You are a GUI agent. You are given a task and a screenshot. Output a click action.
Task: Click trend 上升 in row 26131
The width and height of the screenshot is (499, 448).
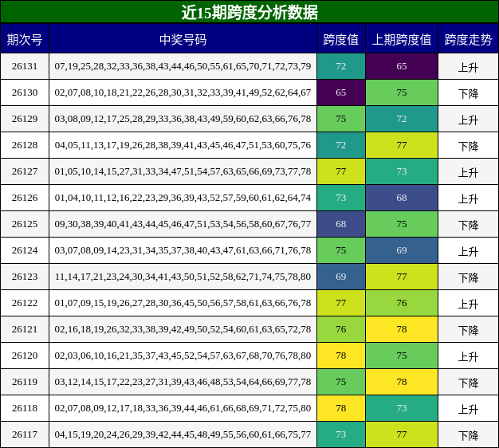point(468,68)
